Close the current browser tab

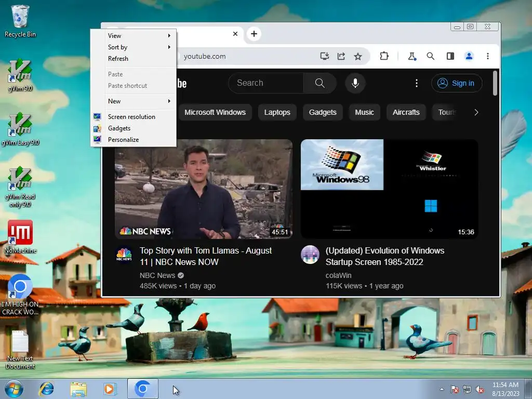(235, 34)
